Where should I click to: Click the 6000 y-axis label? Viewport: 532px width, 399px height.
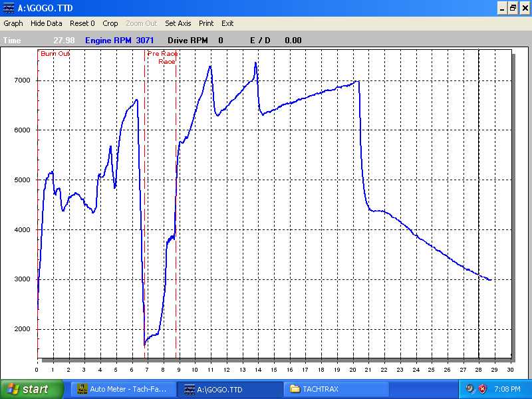[x=22, y=130]
